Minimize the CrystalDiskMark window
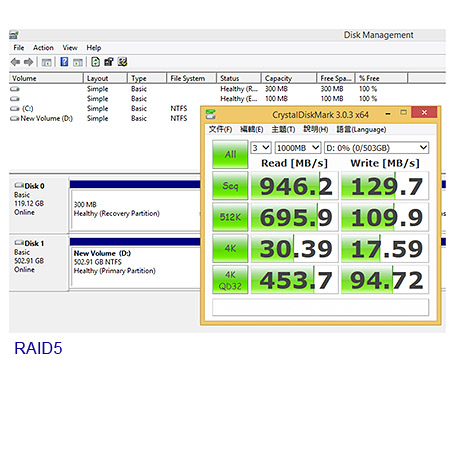This screenshot has height=450, width=450. (388, 113)
